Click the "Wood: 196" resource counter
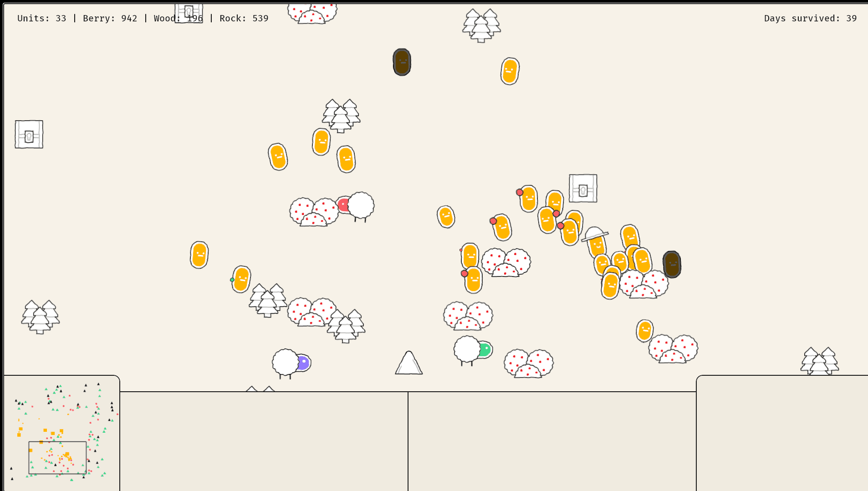 point(178,18)
